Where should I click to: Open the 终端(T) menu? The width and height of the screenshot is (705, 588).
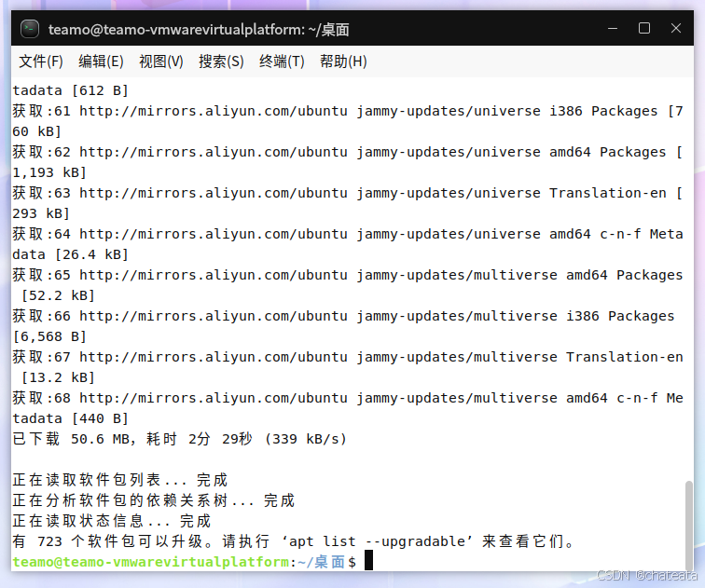[x=282, y=62]
